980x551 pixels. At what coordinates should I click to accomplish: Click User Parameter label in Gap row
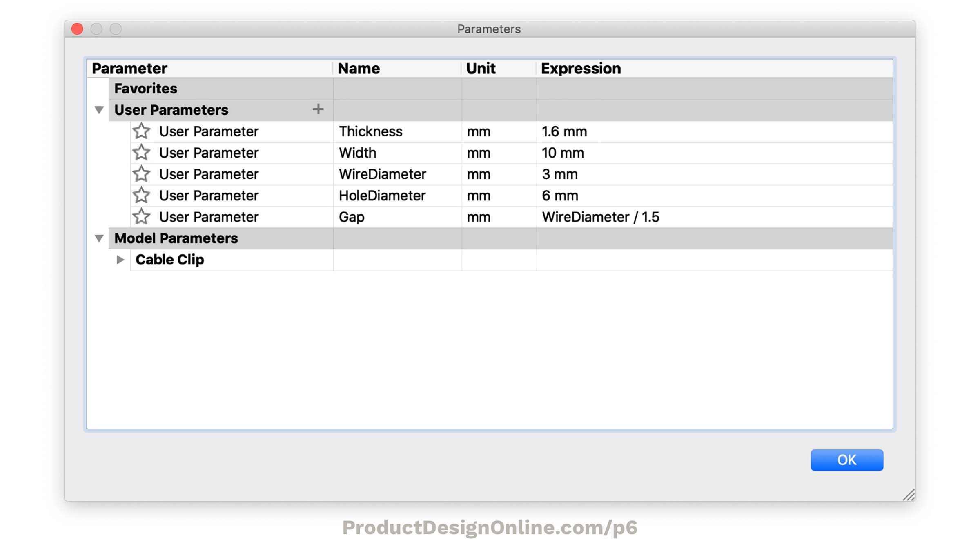pyautogui.click(x=209, y=217)
